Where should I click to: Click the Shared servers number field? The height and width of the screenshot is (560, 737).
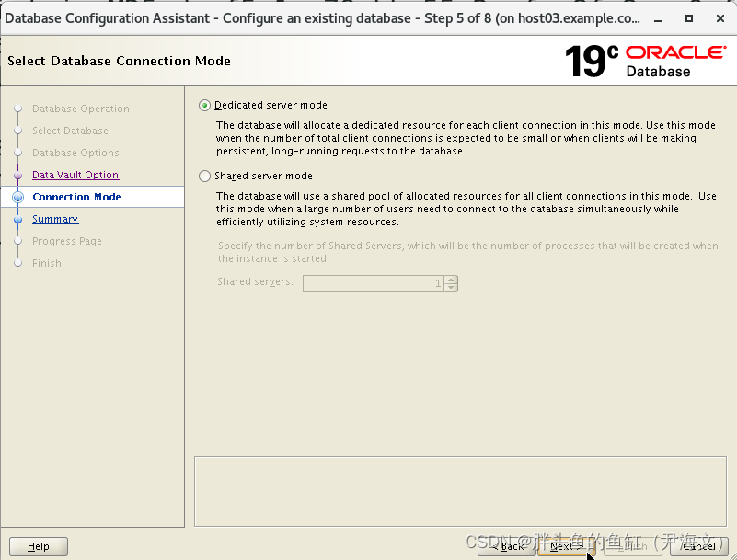374,283
